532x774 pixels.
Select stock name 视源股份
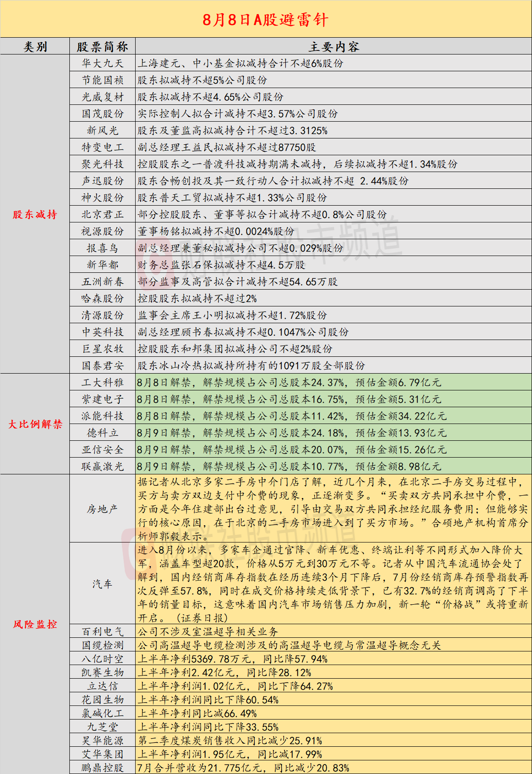click(x=102, y=231)
